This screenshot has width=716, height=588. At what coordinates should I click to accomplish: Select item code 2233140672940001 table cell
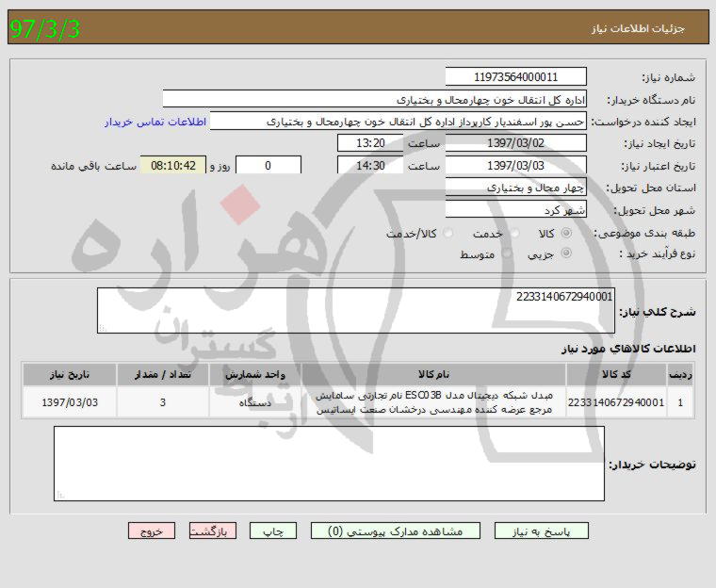tap(616, 402)
